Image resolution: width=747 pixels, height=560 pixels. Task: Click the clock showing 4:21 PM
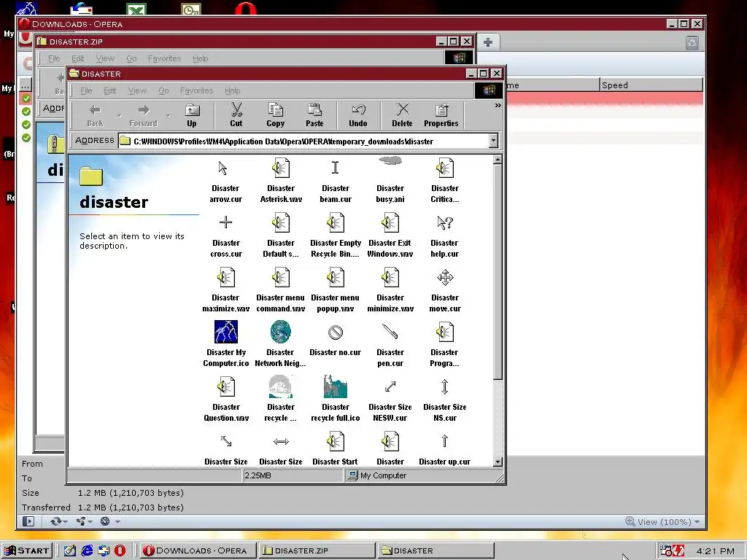point(715,551)
